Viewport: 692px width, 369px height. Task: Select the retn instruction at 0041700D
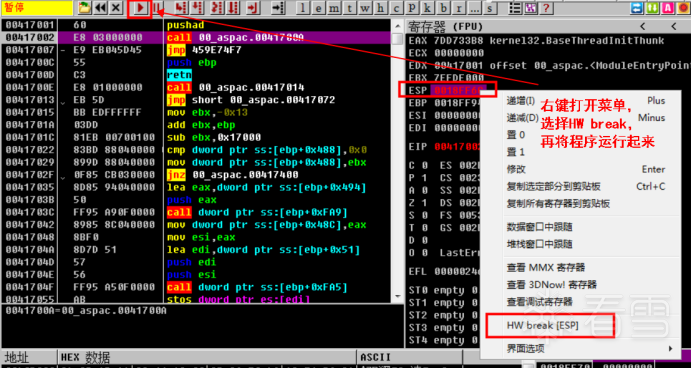point(196,75)
